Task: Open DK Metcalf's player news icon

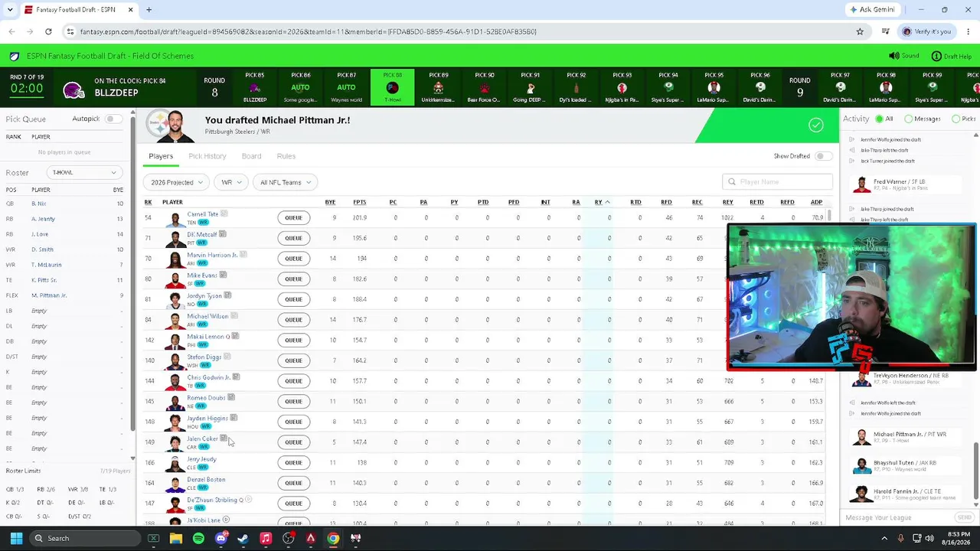Action: pos(222,234)
